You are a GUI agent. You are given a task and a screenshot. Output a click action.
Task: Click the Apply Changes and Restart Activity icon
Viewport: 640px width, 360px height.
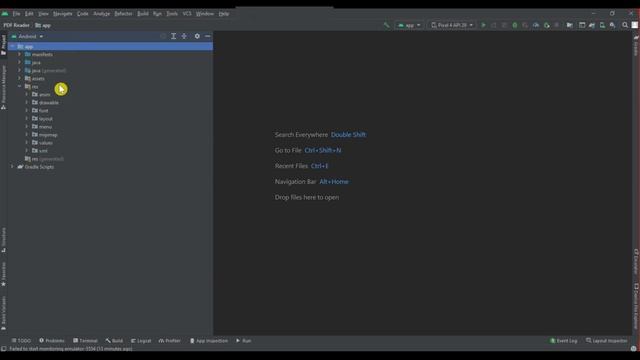(x=494, y=25)
